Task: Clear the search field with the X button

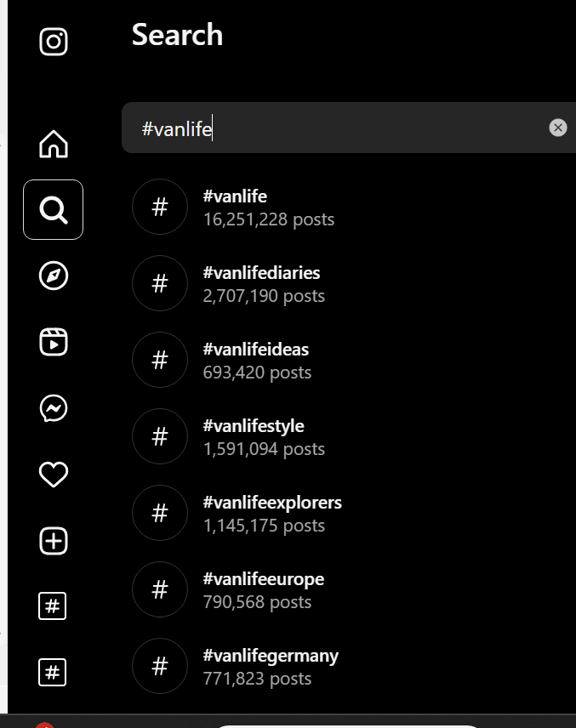Action: [x=558, y=128]
